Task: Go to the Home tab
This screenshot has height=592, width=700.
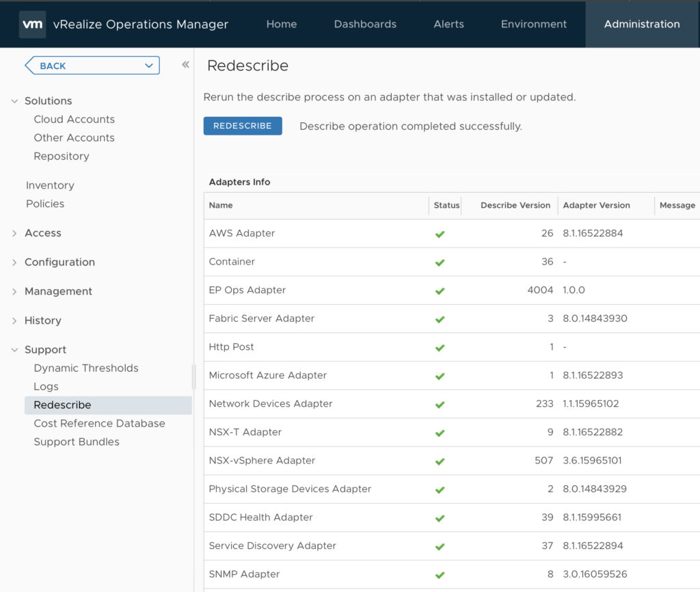Action: pos(281,24)
